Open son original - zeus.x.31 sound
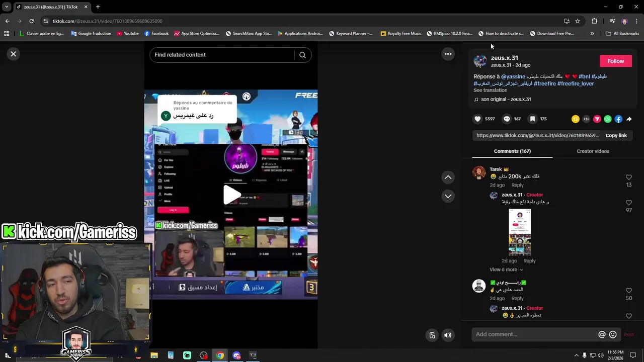The image size is (644, 362). (x=506, y=99)
